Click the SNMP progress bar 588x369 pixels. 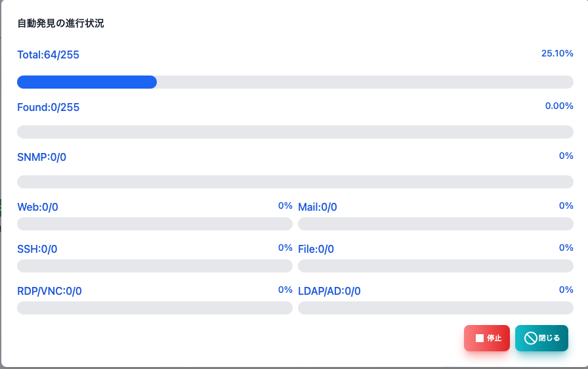click(x=295, y=182)
